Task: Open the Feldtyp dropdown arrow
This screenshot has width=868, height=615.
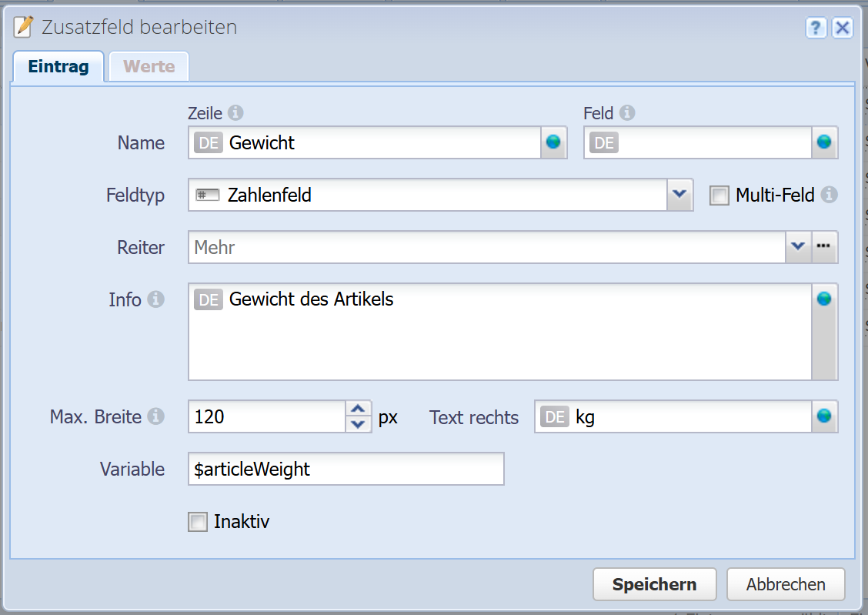Action: coord(678,195)
